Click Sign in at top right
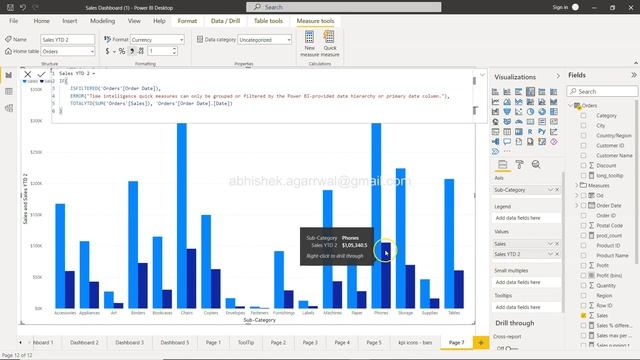640x360 pixels. 560,7
